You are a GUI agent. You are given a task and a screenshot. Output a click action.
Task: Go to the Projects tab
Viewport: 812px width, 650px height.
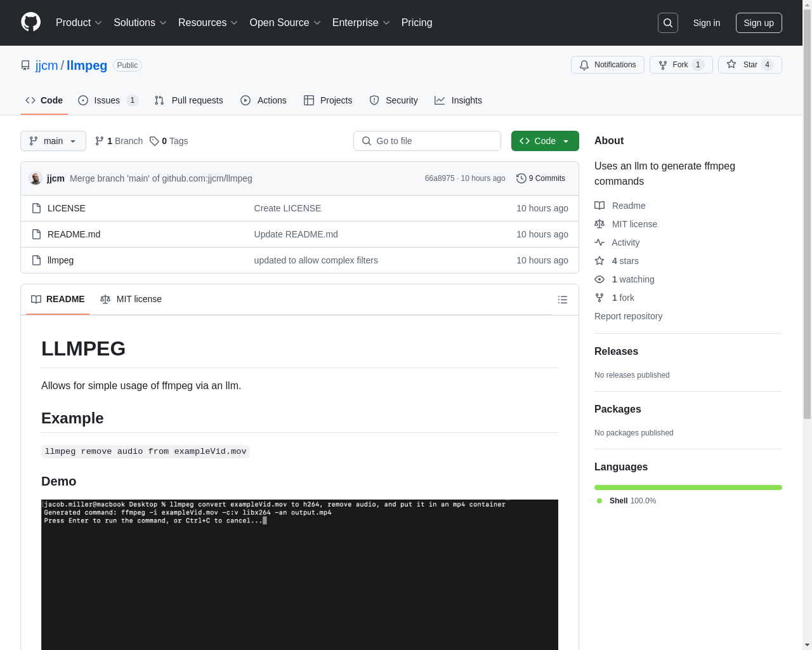tap(328, 100)
